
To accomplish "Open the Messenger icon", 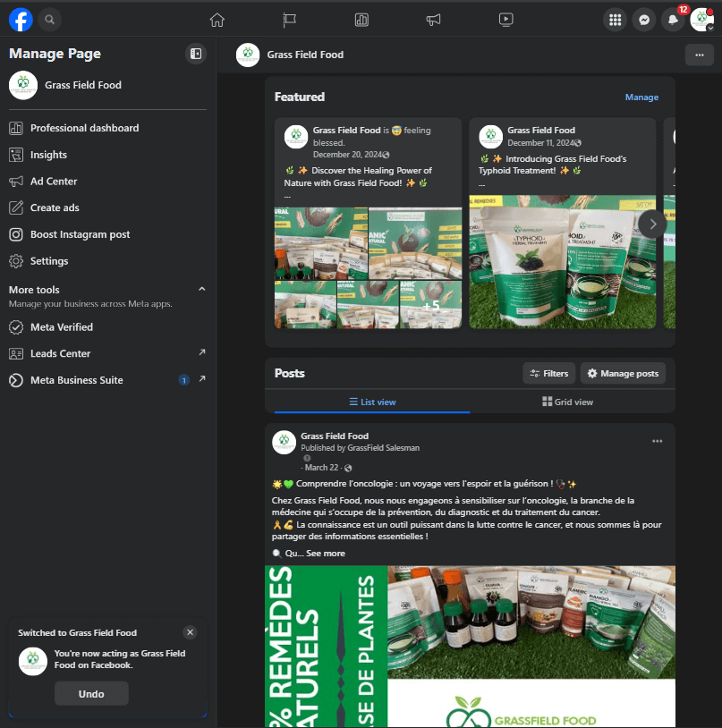I will coord(643,19).
